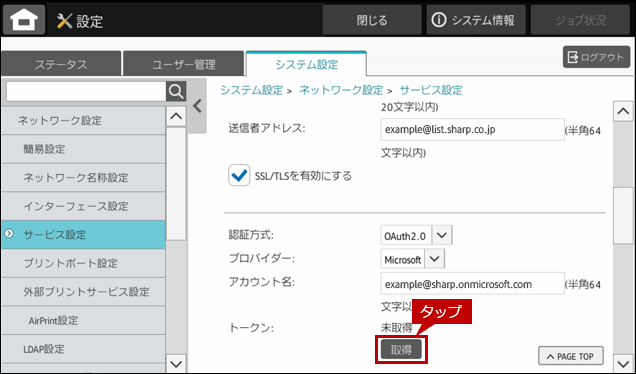Click the ジョブ状況 button
This screenshot has width=636, height=374.
click(580, 20)
